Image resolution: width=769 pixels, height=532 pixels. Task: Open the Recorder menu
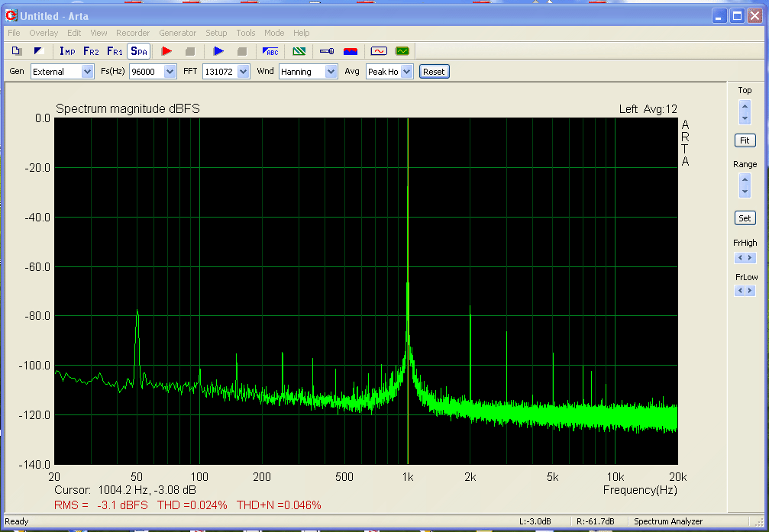133,33
